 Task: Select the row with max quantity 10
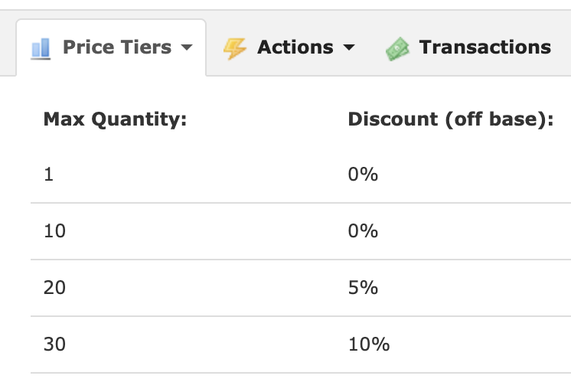pyautogui.click(x=301, y=231)
